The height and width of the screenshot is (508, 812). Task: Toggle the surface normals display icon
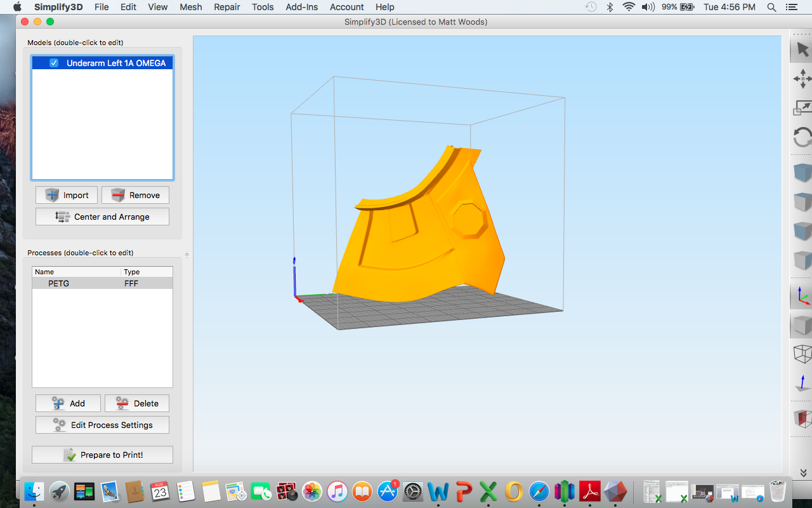[802, 384]
